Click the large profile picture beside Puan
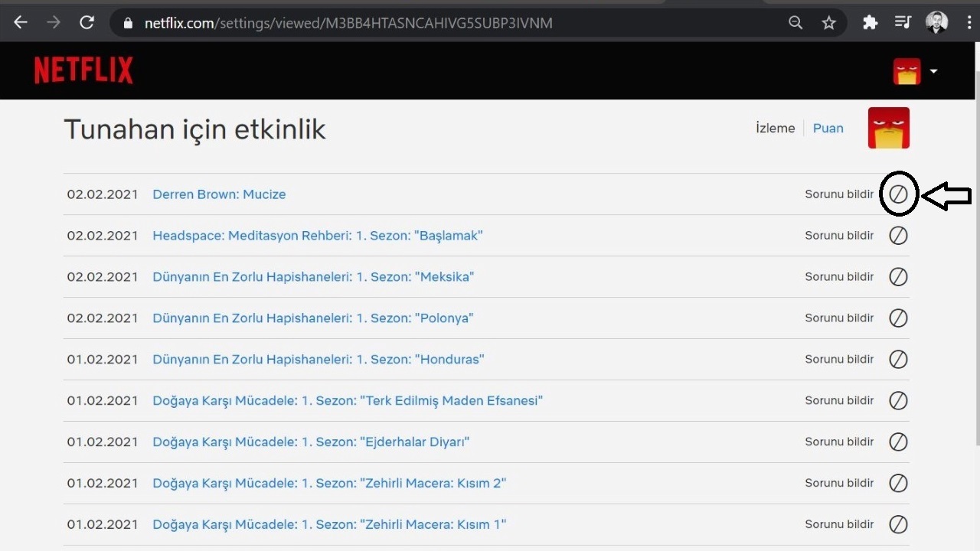This screenshot has width=980, height=551. click(x=889, y=128)
